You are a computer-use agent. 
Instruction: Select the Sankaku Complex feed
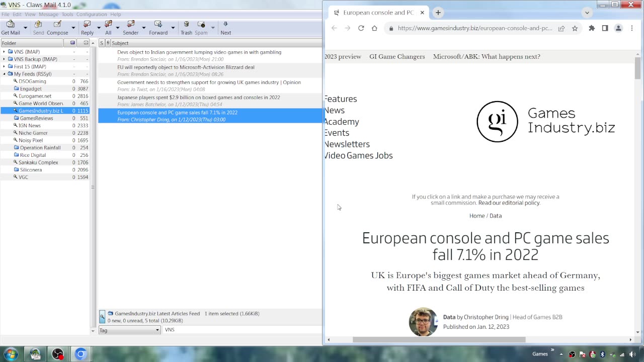click(x=38, y=162)
